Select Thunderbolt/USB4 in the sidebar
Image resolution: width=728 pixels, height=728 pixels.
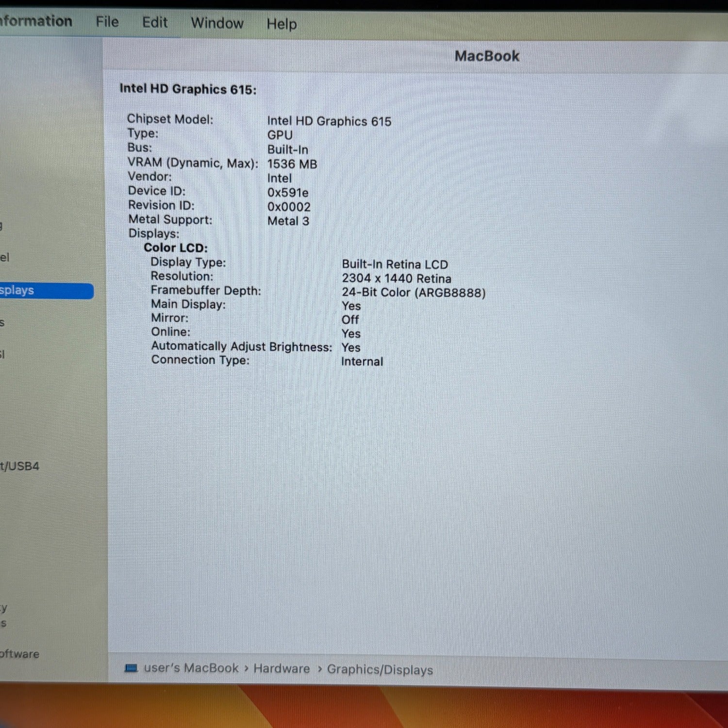click(19, 466)
